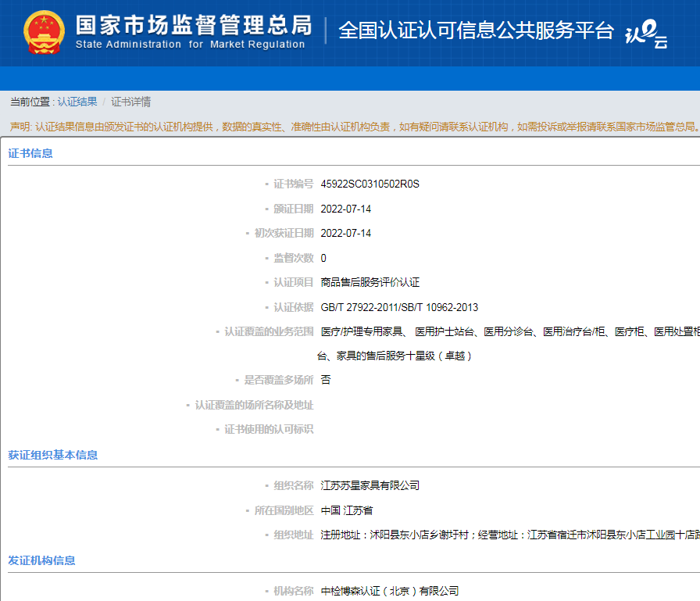Click organization name 江苏苏星家具有限公司
This screenshot has height=601, width=700.
[x=370, y=485]
